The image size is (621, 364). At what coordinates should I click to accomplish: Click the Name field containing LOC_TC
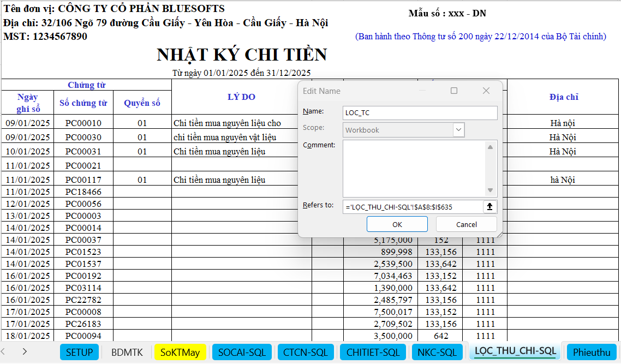tap(420, 113)
